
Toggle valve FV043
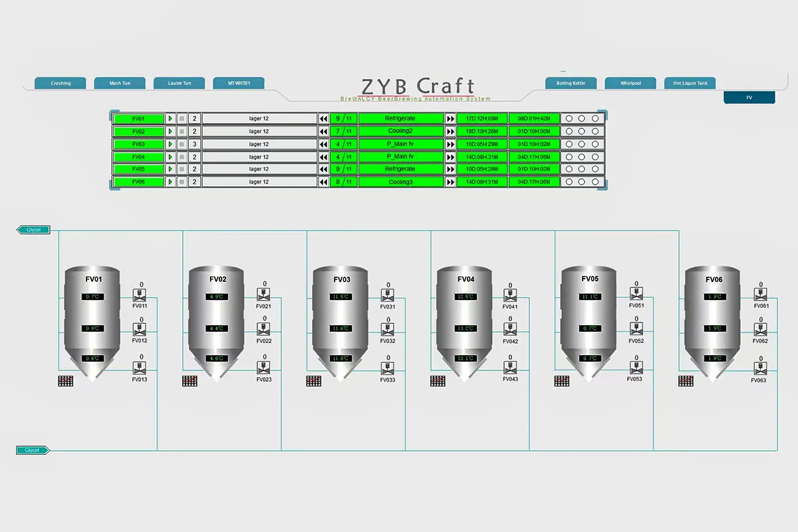click(511, 368)
